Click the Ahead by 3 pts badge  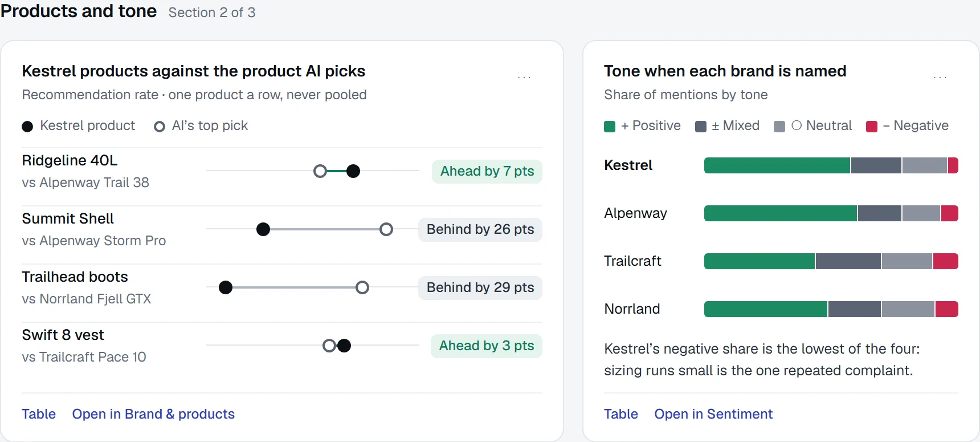click(487, 346)
